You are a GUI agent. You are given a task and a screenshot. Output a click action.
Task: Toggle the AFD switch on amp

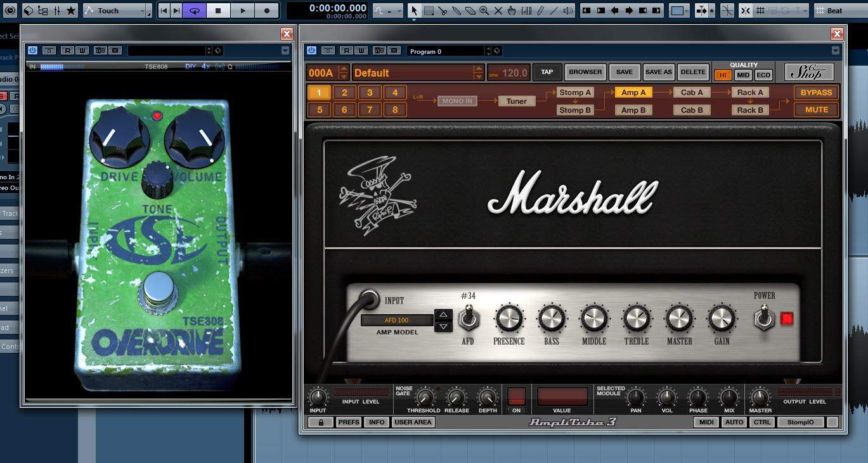pos(468,317)
